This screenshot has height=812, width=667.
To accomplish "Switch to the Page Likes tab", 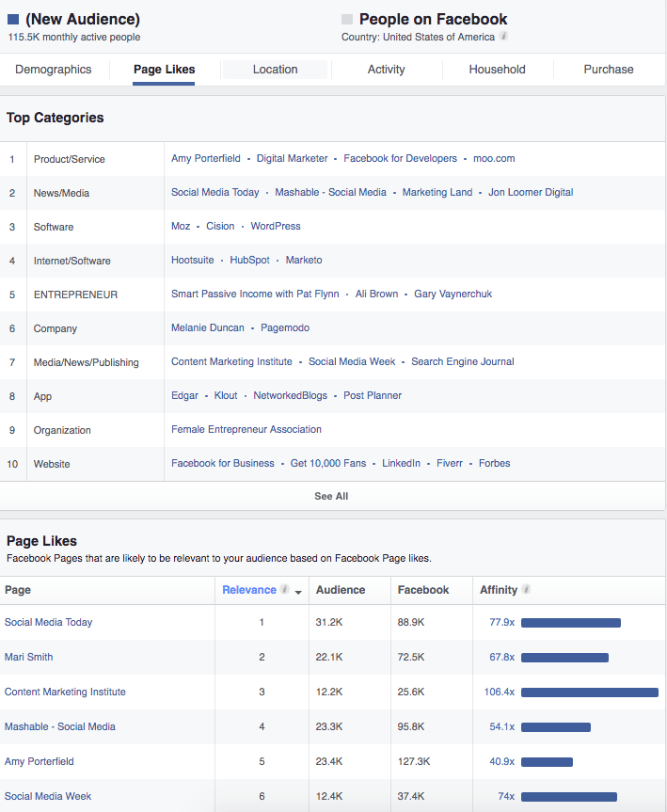I will coord(164,70).
